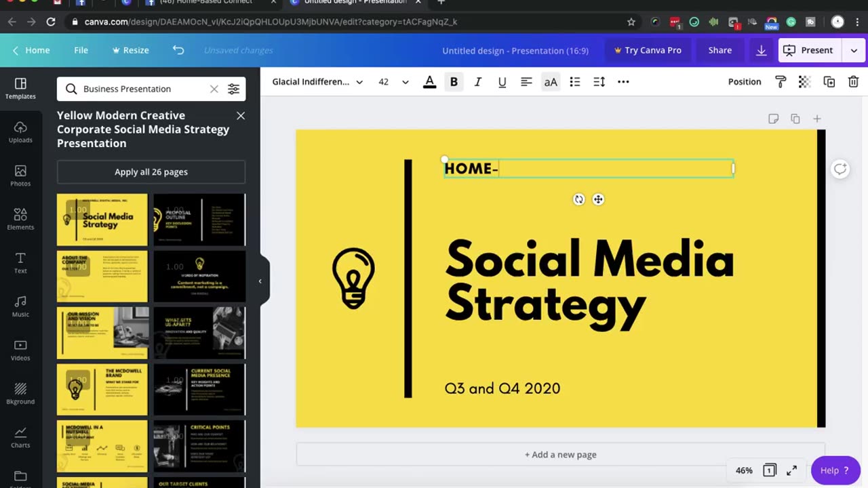This screenshot has width=868, height=488.
Task: Open page grid view icon
Action: coord(769,470)
